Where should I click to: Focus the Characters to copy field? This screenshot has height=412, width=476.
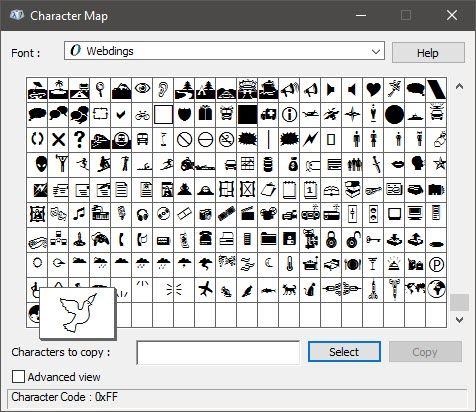pos(218,352)
